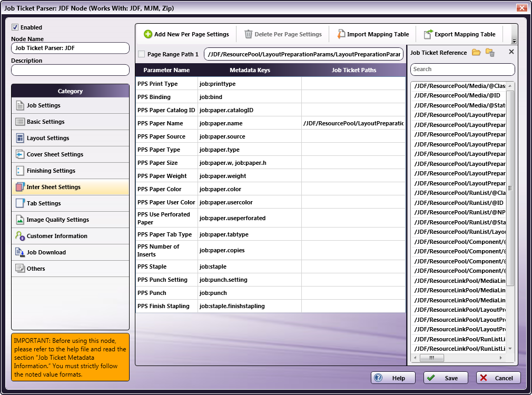This screenshot has height=395, width=532.
Task: Click the Save button label
Action: click(451, 378)
